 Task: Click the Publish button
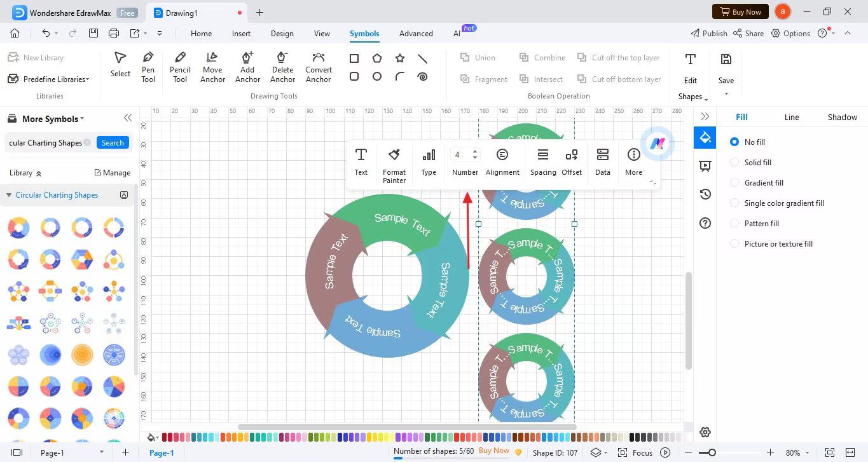(x=708, y=33)
